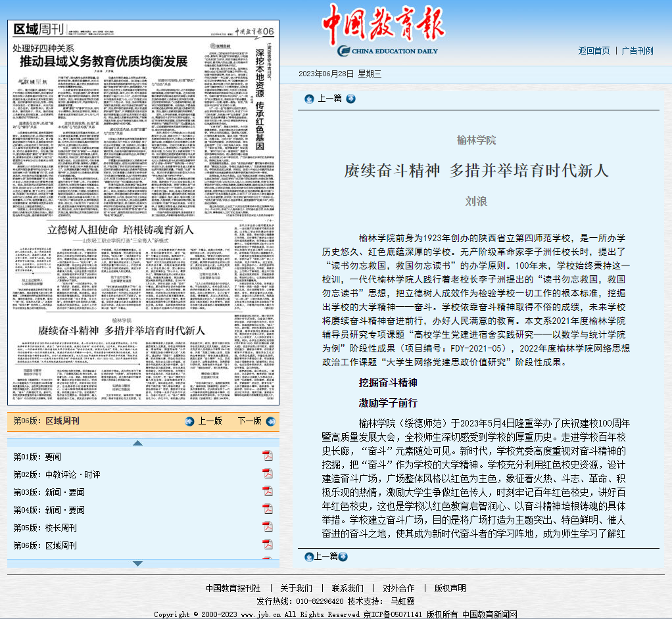The image size is (672, 619).
Task: Open 对外合作 footer link
Action: click(x=398, y=588)
